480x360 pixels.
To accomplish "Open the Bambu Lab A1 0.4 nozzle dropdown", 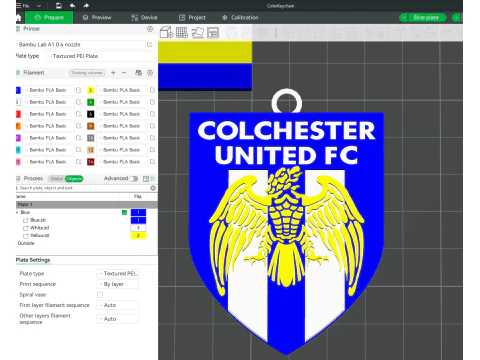I will (x=80, y=44).
